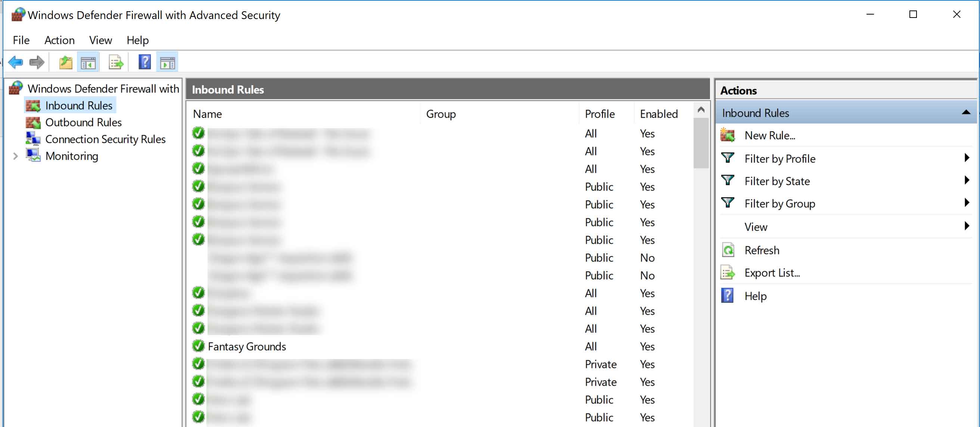Click the rules list scrollbar up arrow
The height and width of the screenshot is (427, 980).
pyautogui.click(x=701, y=110)
